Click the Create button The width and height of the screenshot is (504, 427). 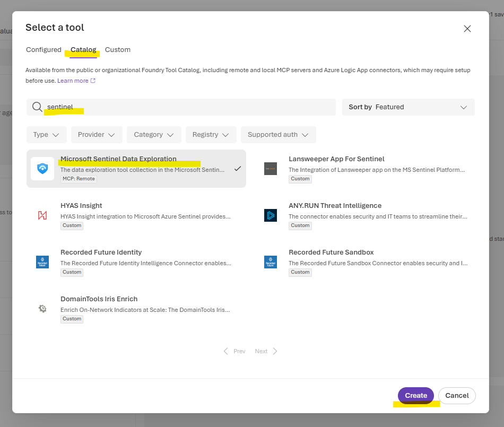click(415, 396)
